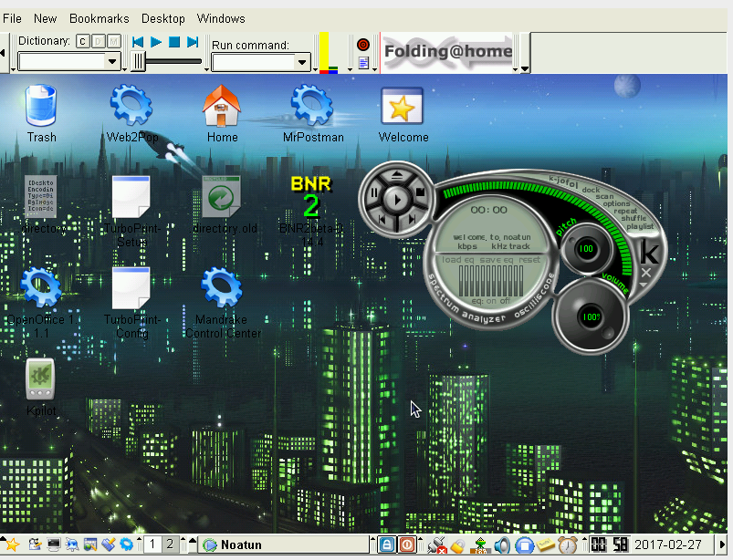Skip to previous track in Noatun

click(x=382, y=219)
